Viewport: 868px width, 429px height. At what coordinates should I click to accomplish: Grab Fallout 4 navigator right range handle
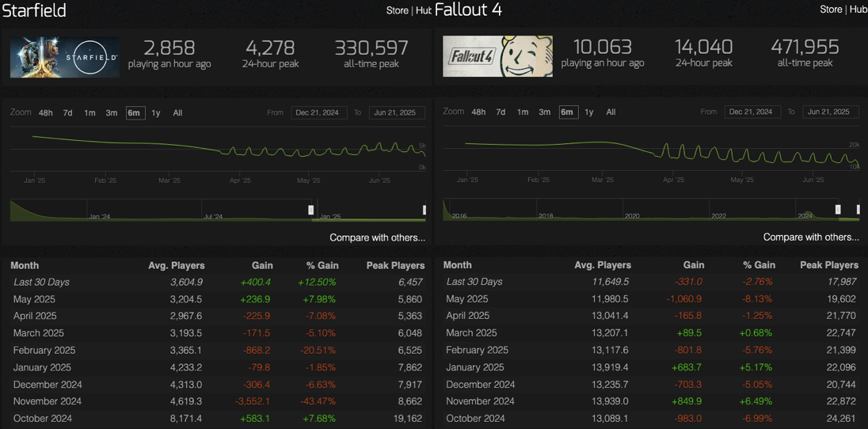coord(858,209)
